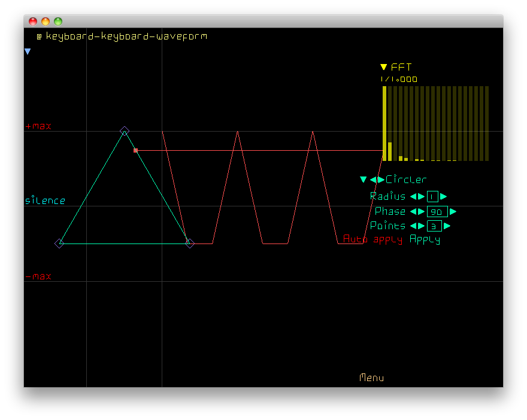Click the arrow right of the Radius value box

[x=444, y=197]
